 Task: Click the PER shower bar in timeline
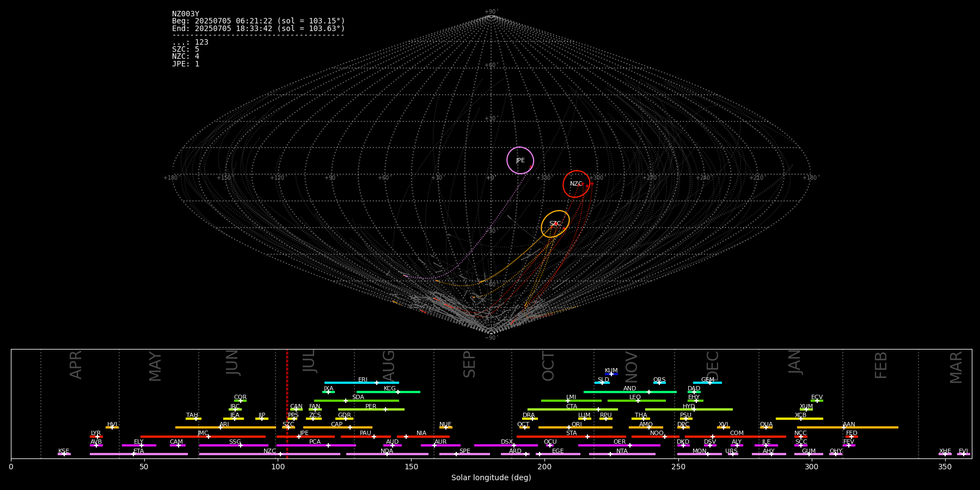[x=371, y=409]
